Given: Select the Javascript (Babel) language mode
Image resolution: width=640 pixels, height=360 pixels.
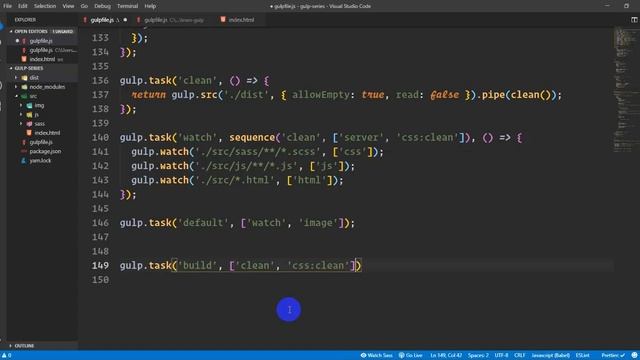Looking at the screenshot, I should tap(550, 356).
